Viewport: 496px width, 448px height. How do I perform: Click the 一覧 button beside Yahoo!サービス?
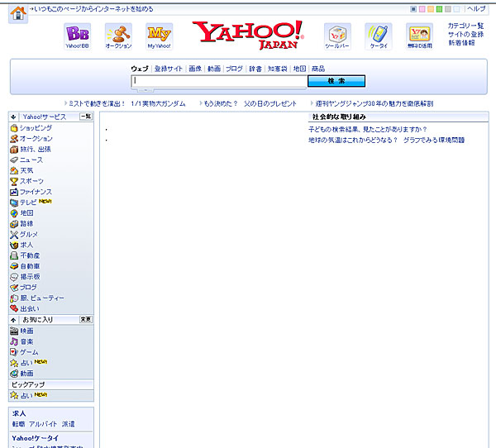[86, 117]
